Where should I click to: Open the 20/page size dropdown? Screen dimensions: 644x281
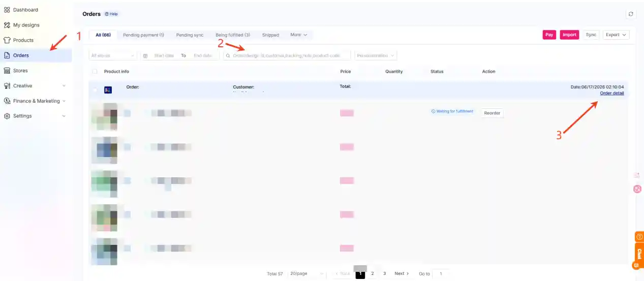(306, 273)
